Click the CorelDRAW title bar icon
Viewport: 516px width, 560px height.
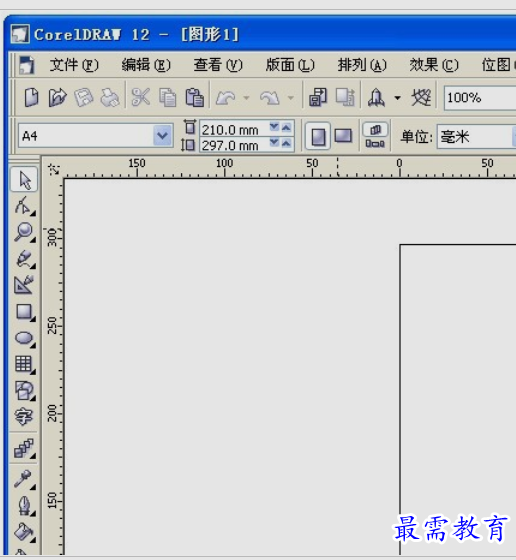click(20, 34)
